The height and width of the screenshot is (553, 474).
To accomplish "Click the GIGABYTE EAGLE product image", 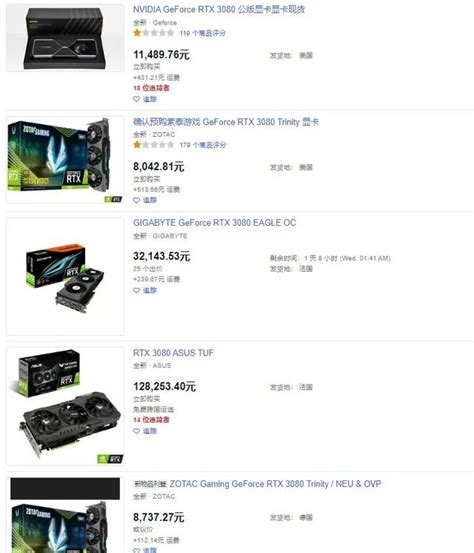I will [x=65, y=276].
